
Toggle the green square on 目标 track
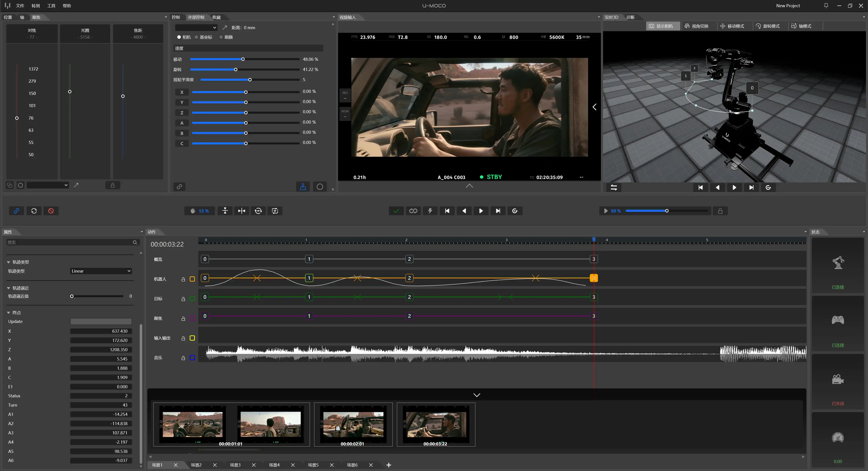(x=192, y=299)
